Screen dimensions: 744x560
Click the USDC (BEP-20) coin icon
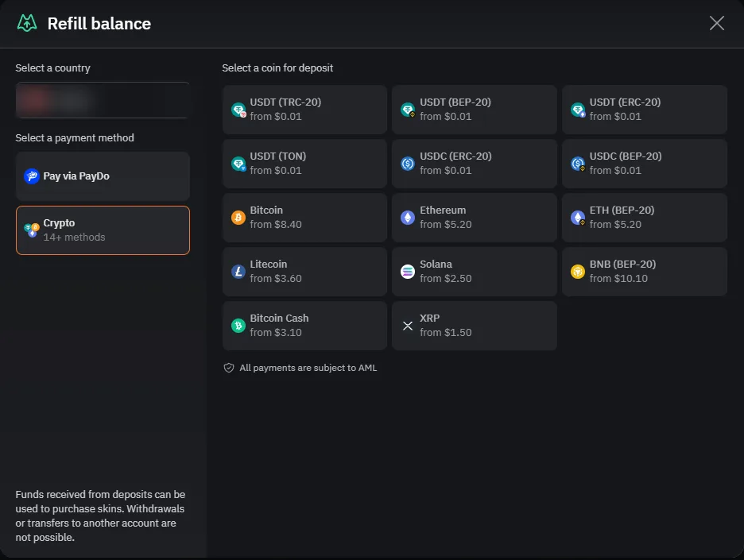pos(578,164)
